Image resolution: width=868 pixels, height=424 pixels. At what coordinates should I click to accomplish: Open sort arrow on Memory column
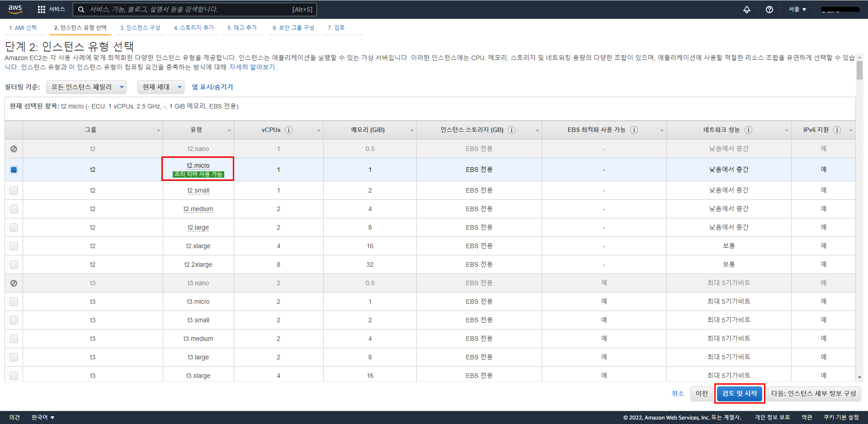(x=412, y=131)
